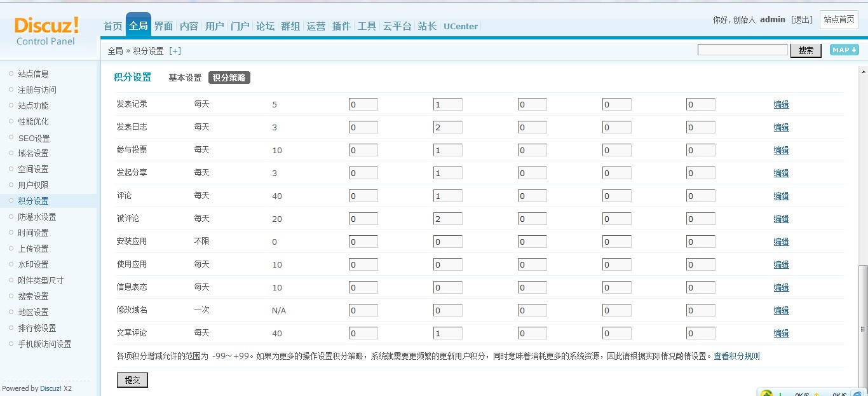Click 编辑 in the 文章评论 row
Viewport: 868px width, 396px height.
[x=781, y=333]
